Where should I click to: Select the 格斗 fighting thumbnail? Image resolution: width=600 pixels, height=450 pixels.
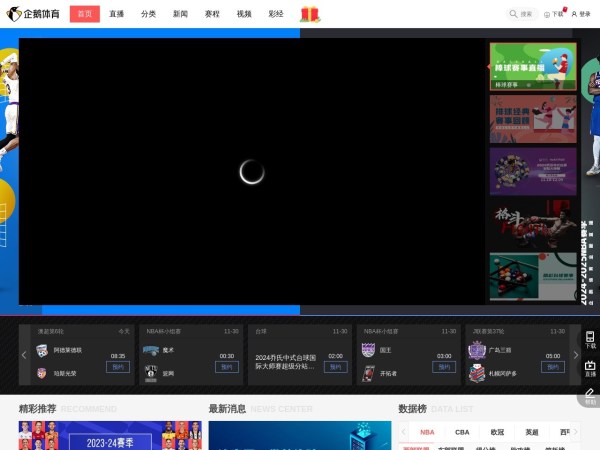coord(532,223)
